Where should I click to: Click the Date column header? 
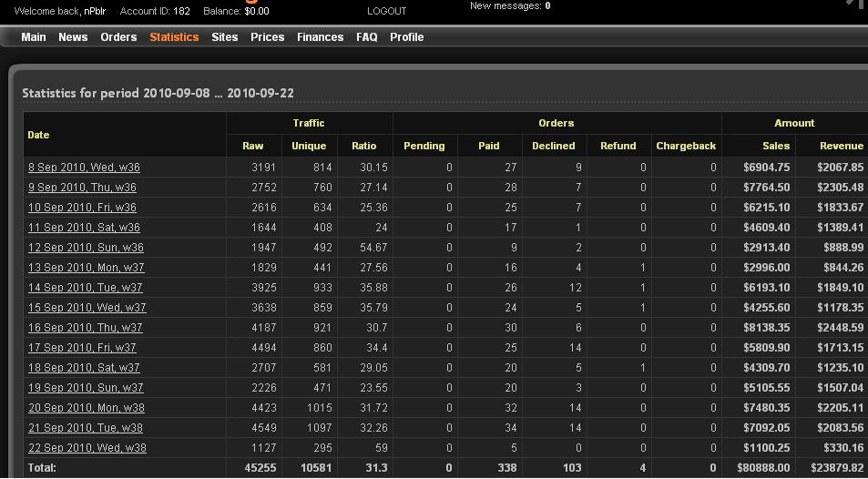[x=38, y=135]
